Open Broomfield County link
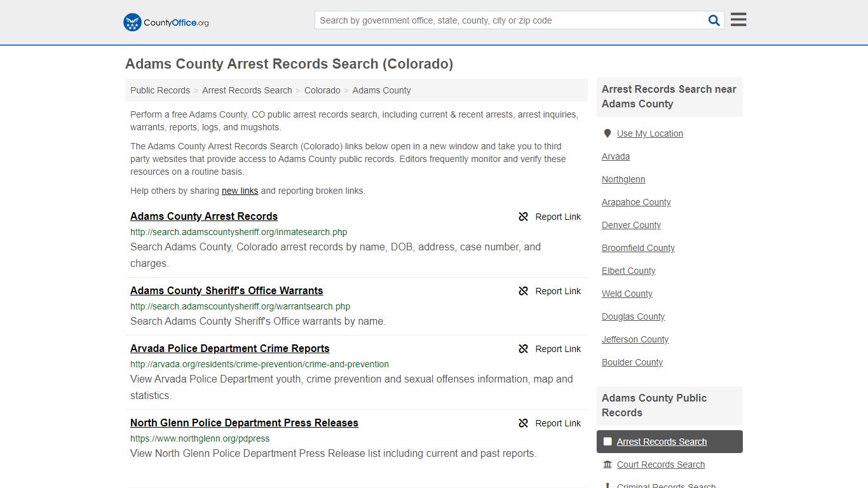Viewport: 868px width, 488px height. [x=638, y=248]
